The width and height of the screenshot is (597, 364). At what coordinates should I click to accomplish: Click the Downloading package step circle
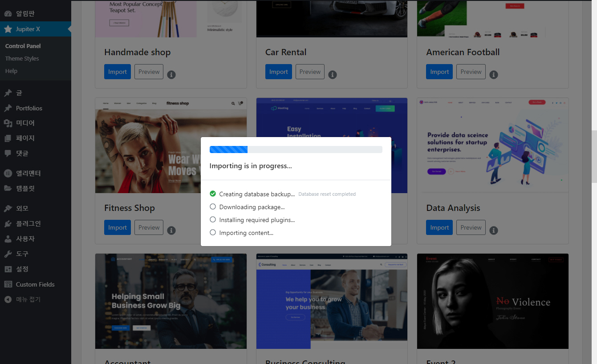213,206
